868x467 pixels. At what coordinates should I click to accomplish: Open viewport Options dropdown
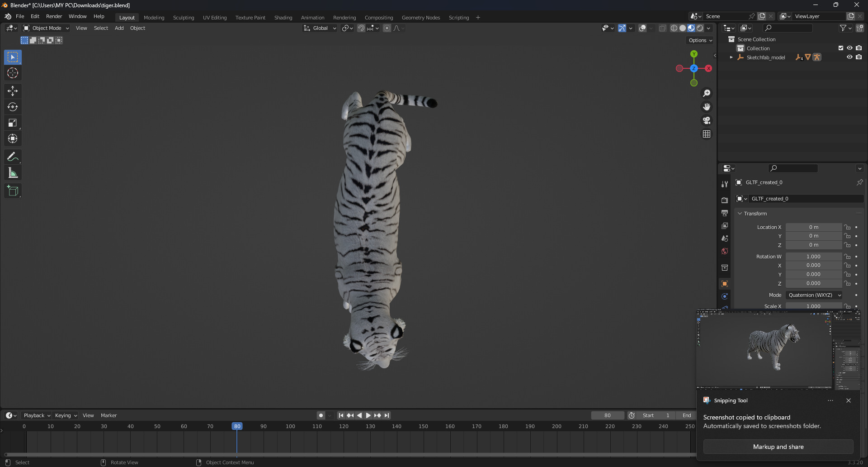click(x=700, y=40)
